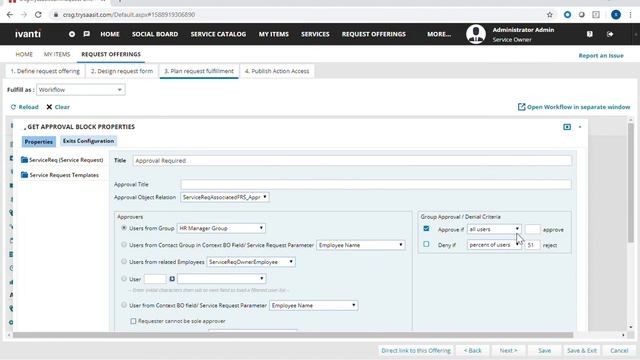Viewport: 640px width, 360px height.
Task: Click the Ivanti logo
Action: click(x=28, y=34)
